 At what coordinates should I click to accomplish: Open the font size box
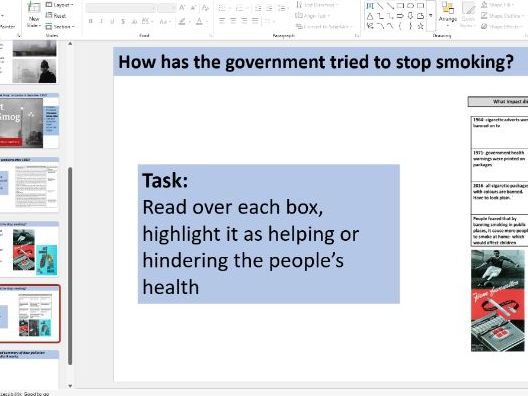(x=167, y=7)
